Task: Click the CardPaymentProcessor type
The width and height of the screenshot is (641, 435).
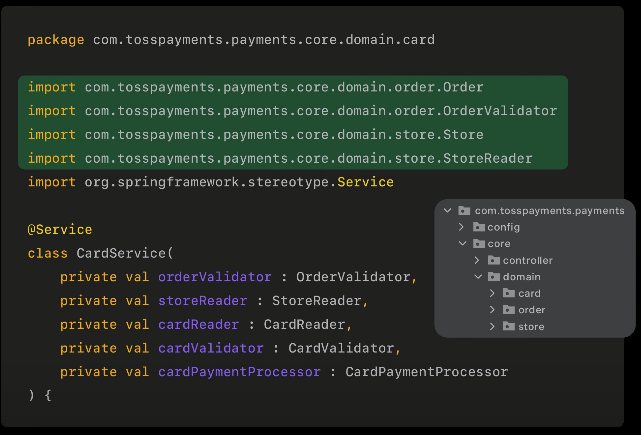Action: tap(427, 372)
